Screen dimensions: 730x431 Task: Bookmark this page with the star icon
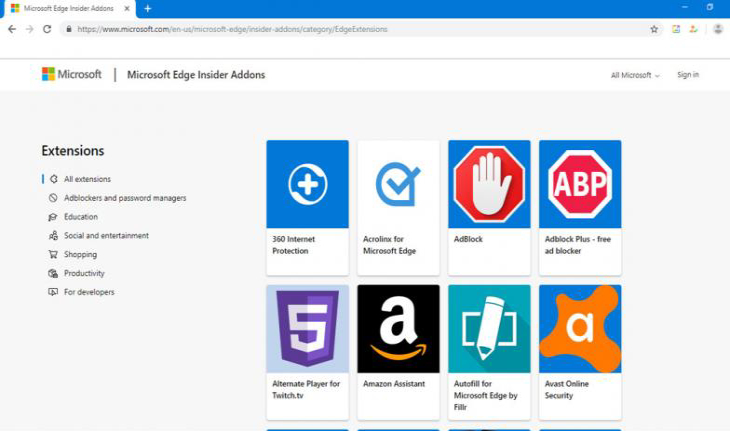click(654, 29)
